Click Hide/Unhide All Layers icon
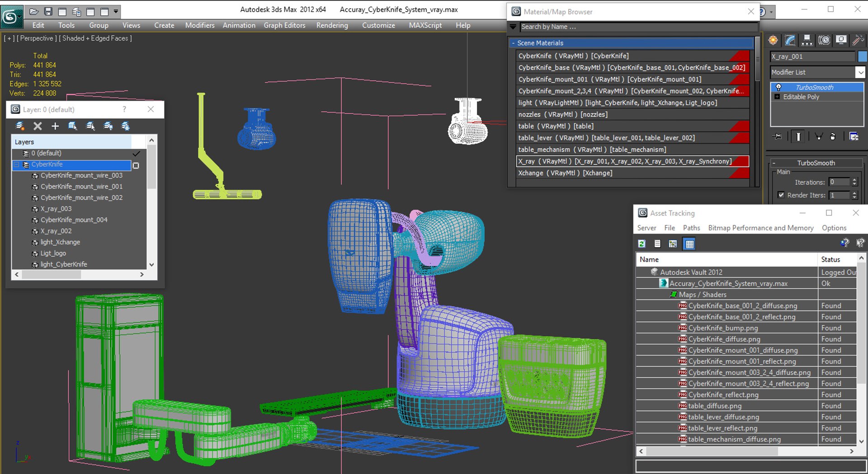 click(x=108, y=126)
